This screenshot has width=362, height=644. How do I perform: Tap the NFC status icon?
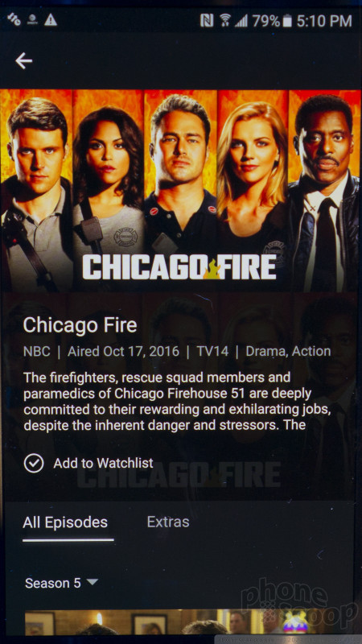[207, 20]
